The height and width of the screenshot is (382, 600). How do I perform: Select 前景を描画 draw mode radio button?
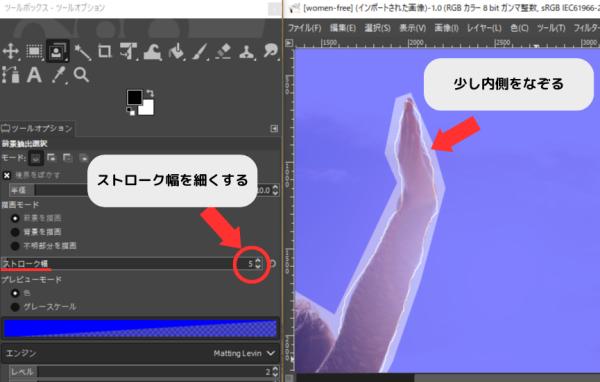(x=15, y=218)
